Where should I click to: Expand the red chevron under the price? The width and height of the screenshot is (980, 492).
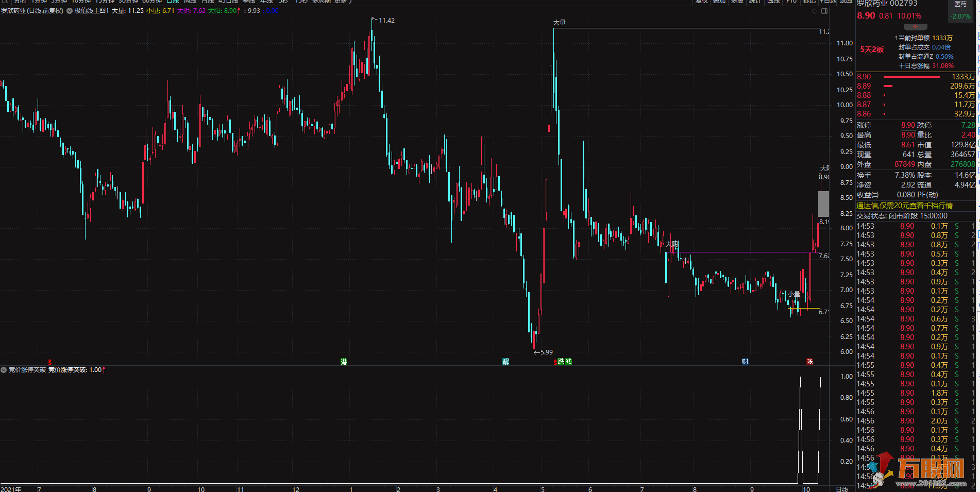[x=915, y=27]
